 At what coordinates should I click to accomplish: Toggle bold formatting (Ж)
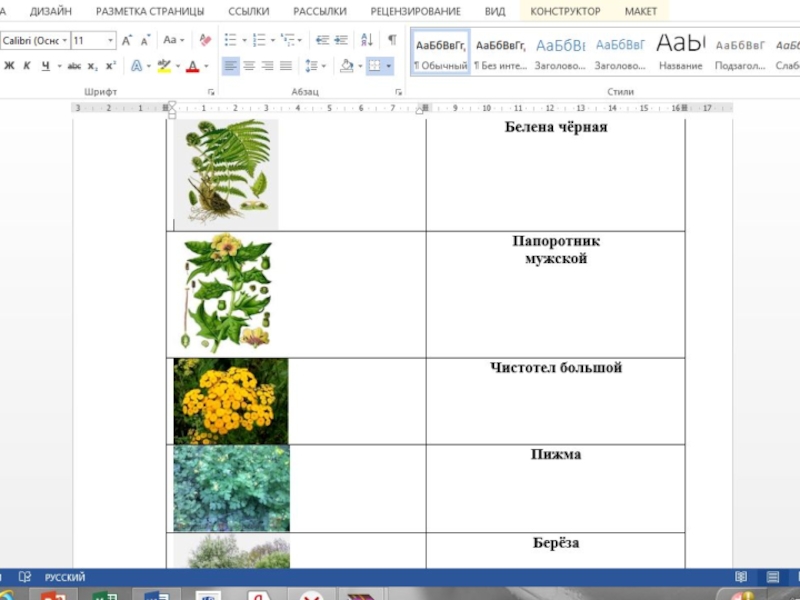[9, 66]
